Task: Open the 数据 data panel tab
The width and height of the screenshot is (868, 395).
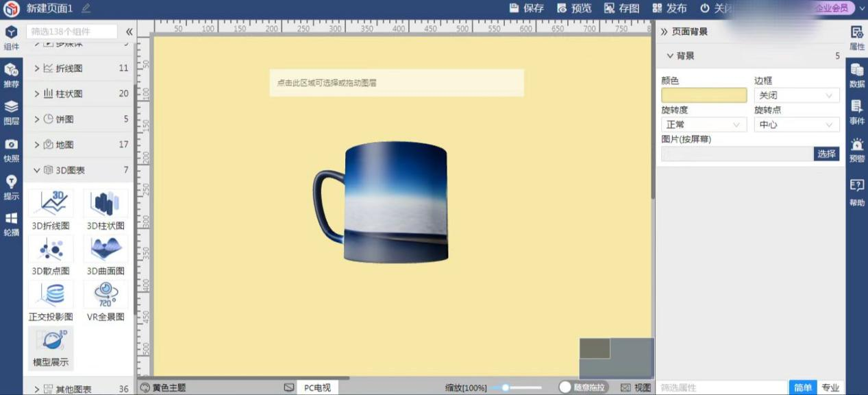Action: pos(857,75)
